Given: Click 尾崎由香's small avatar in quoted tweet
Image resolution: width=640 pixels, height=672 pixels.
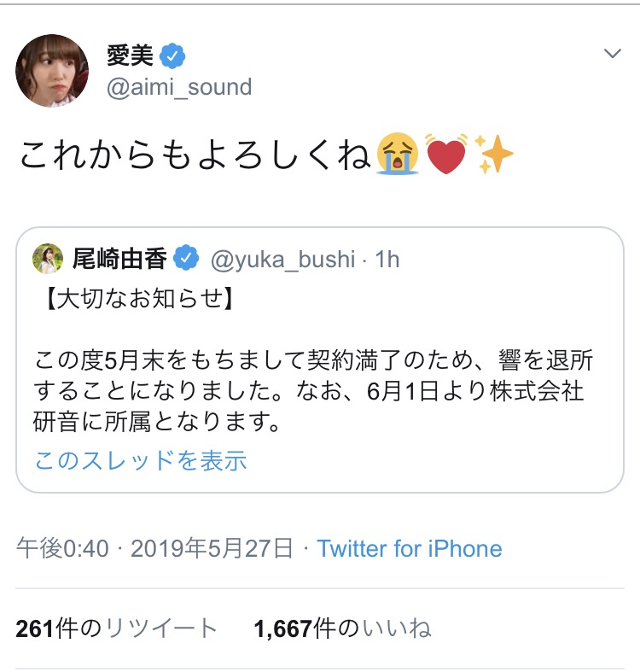Looking at the screenshot, I should pos(48,258).
